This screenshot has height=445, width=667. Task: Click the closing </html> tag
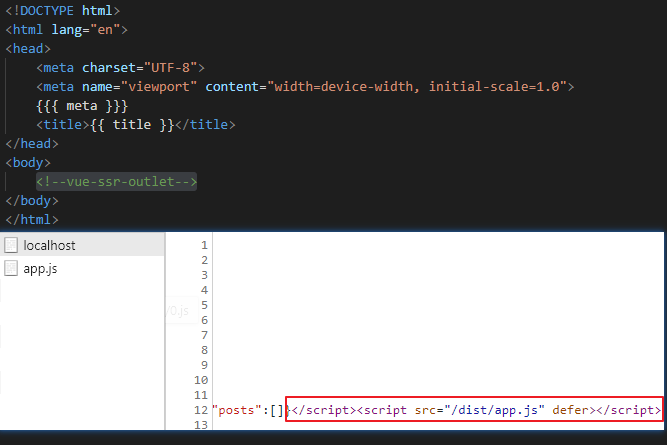click(32, 220)
